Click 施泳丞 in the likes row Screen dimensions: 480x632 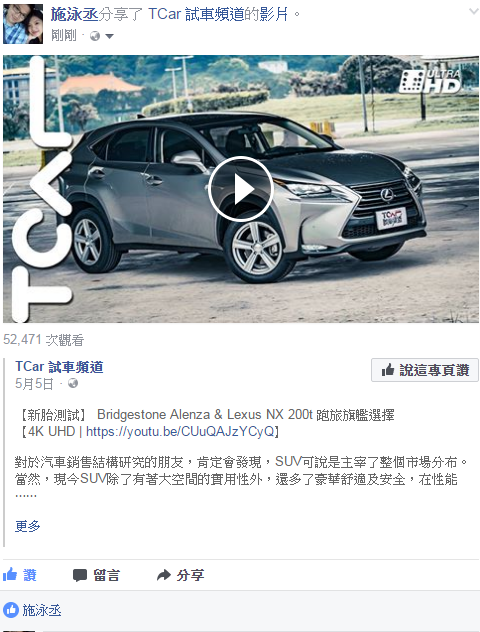point(42,610)
